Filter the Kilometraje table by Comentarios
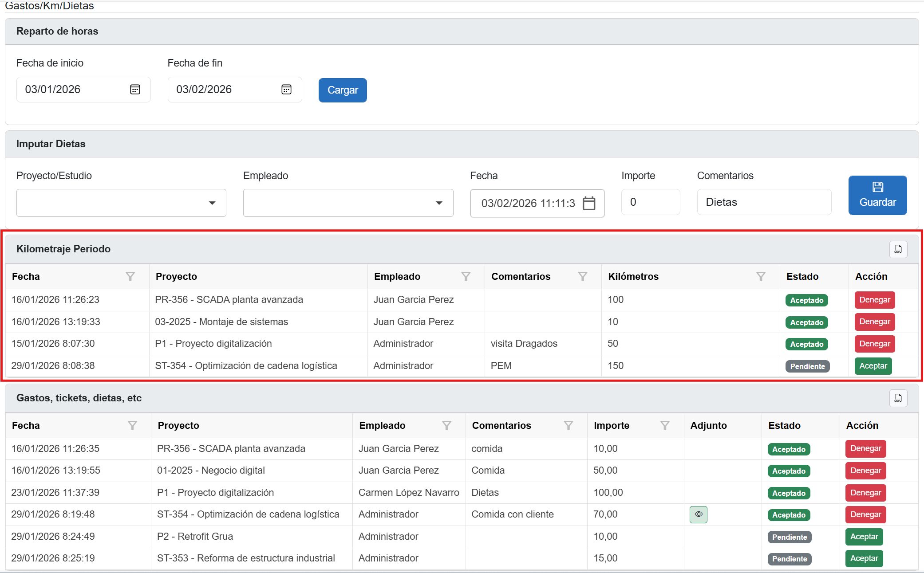 point(583,277)
